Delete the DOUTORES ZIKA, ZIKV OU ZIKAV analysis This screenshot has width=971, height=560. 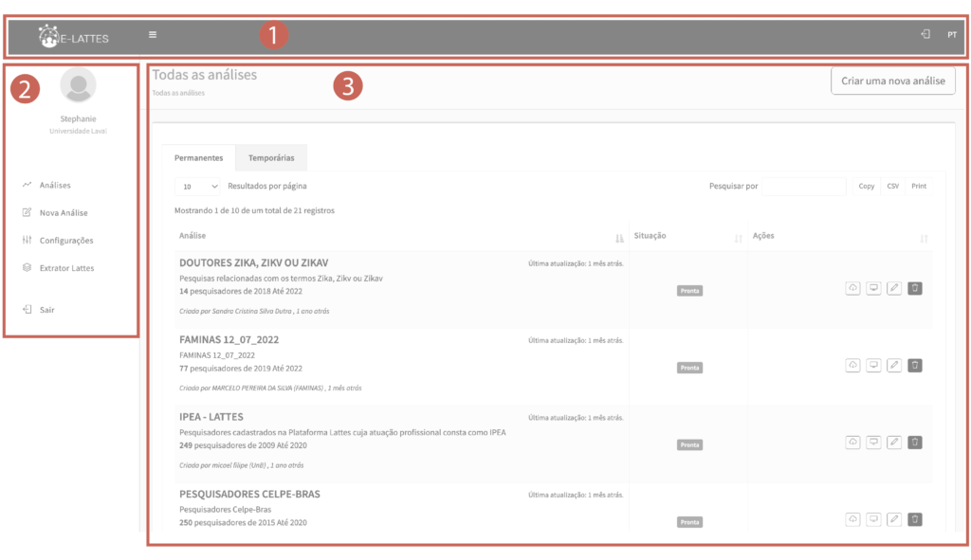pos(914,288)
